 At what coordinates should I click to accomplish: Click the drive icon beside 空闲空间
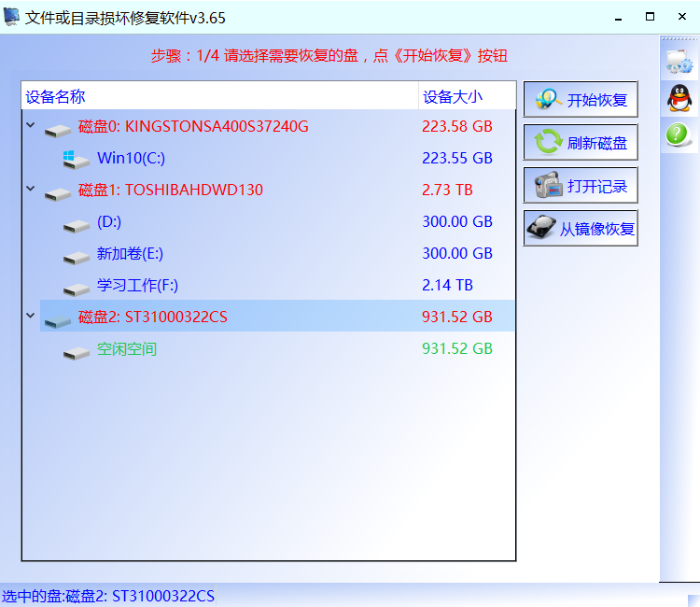(77, 353)
